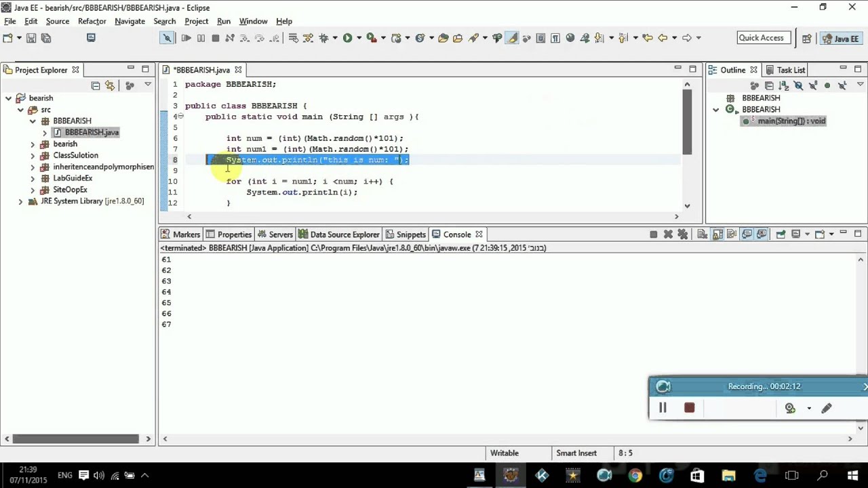Open the Source menu
Image resolution: width=868 pixels, height=488 pixels.
[58, 21]
